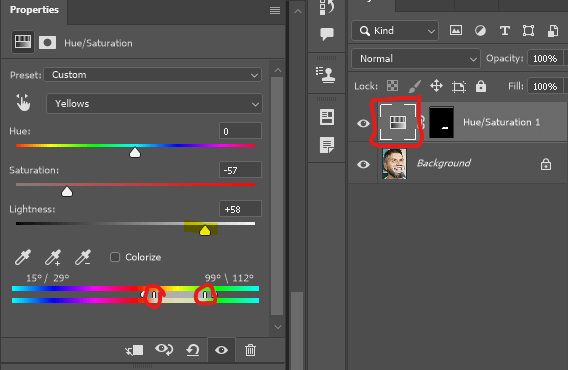
Task: Reset adjustment to defaults
Action: [193, 350]
